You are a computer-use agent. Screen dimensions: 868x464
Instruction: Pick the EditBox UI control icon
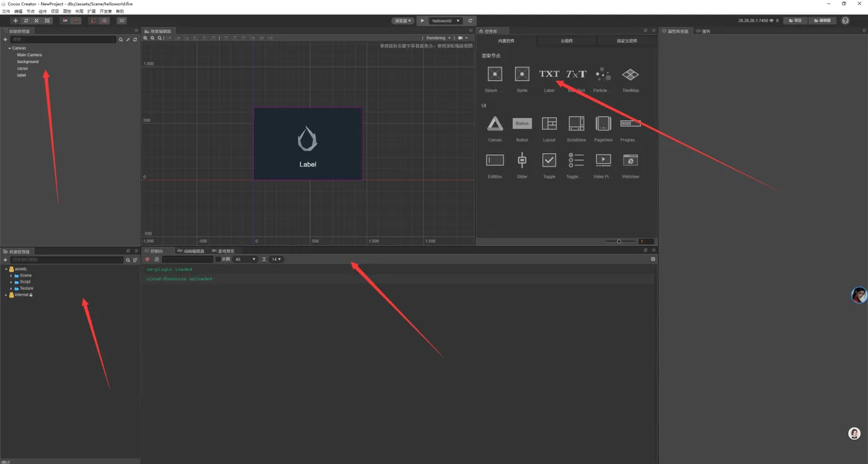495,160
